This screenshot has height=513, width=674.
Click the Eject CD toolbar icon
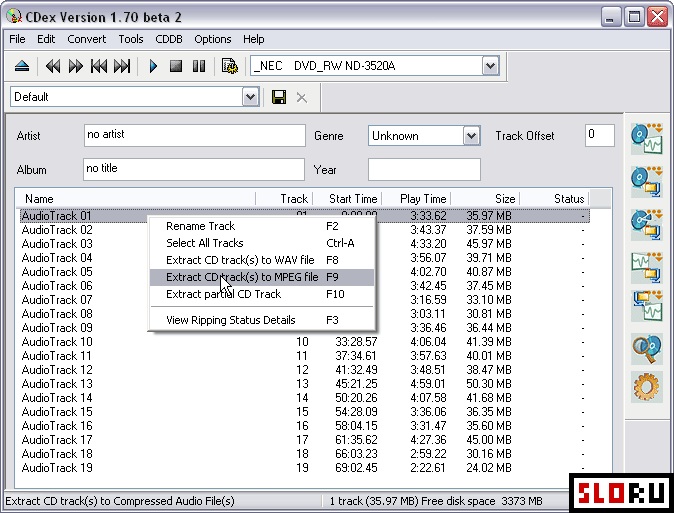(x=22, y=66)
